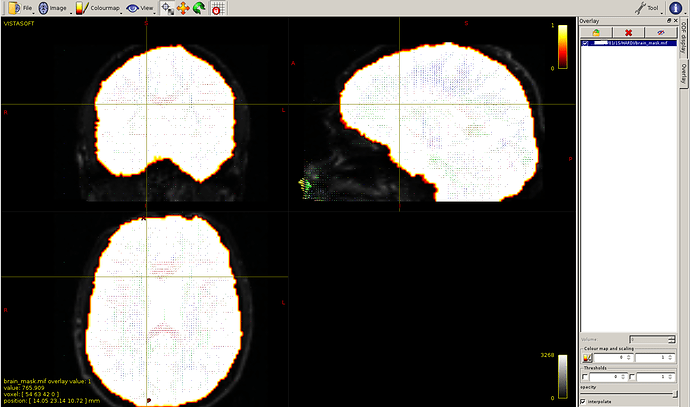The height and width of the screenshot is (407, 690).
Task: Float the Overlay dock panel
Action: click(x=669, y=21)
